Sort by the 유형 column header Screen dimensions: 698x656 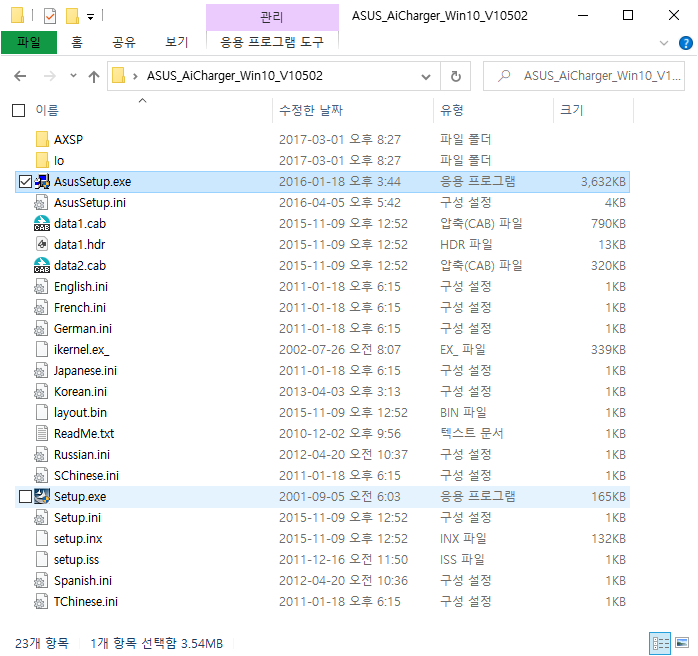(x=452, y=110)
